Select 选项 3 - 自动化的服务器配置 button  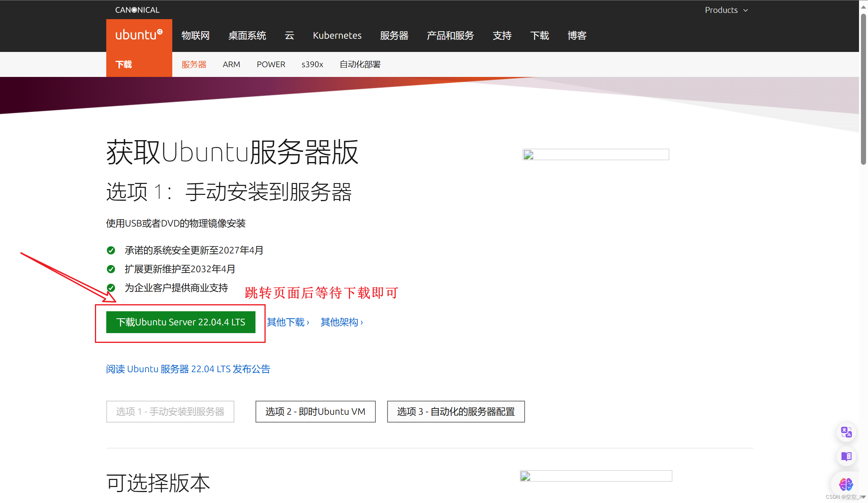click(456, 412)
